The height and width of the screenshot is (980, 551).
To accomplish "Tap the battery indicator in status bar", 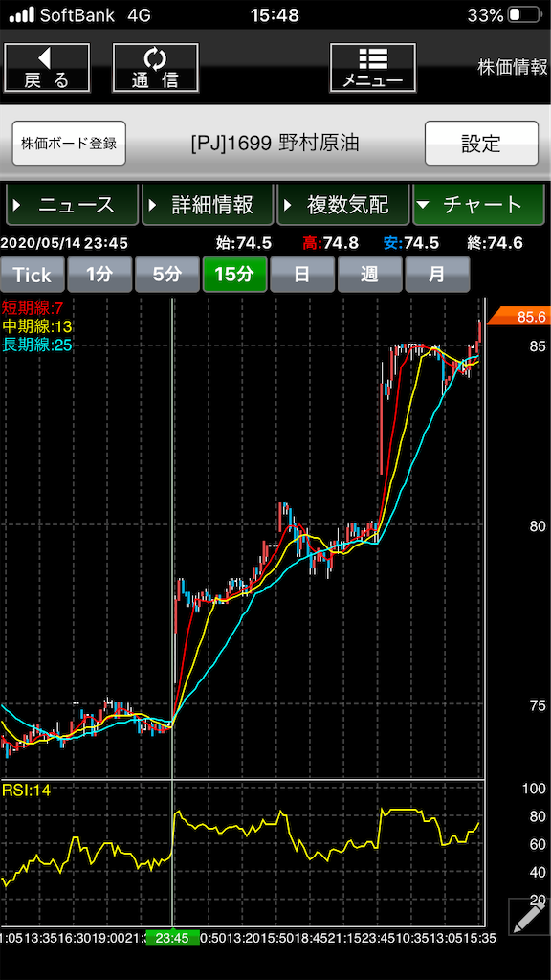I will point(525,15).
